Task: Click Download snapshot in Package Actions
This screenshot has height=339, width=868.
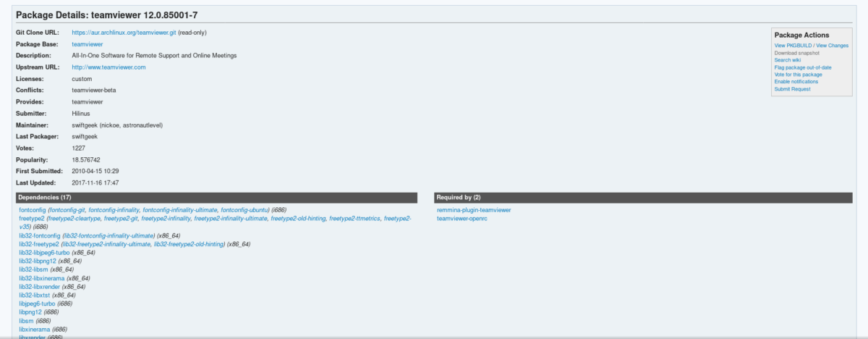Action: click(x=798, y=53)
